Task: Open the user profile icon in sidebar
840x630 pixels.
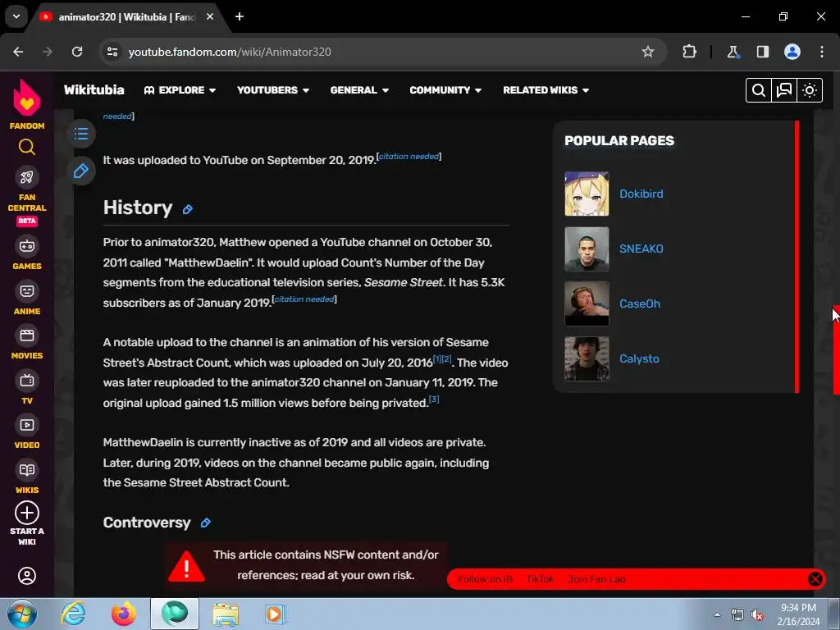Action: (x=27, y=576)
